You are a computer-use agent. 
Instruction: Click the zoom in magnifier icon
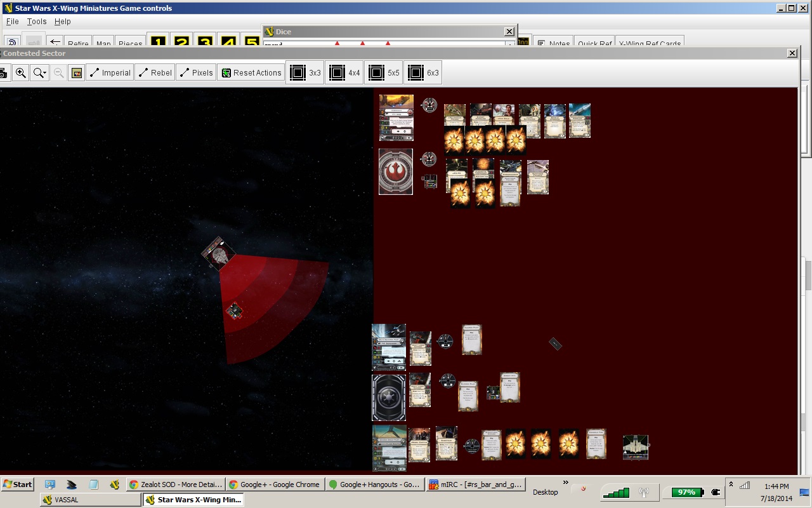click(21, 73)
